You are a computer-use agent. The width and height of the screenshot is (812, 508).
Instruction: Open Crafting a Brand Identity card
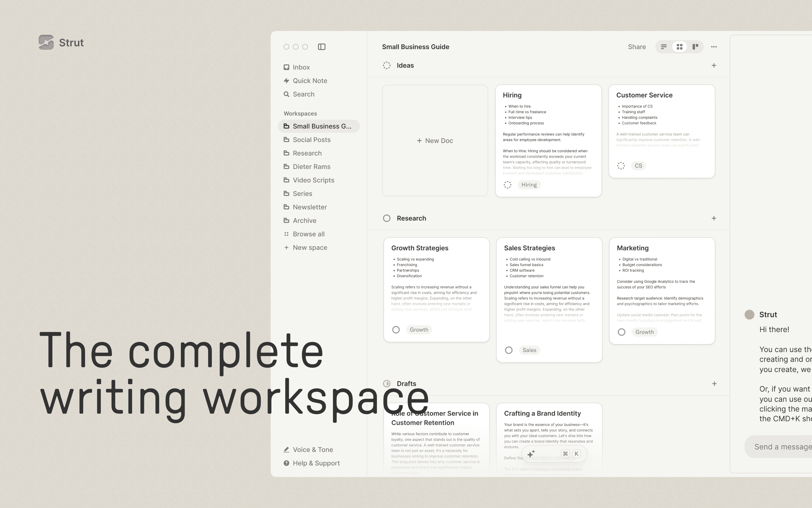(549, 440)
